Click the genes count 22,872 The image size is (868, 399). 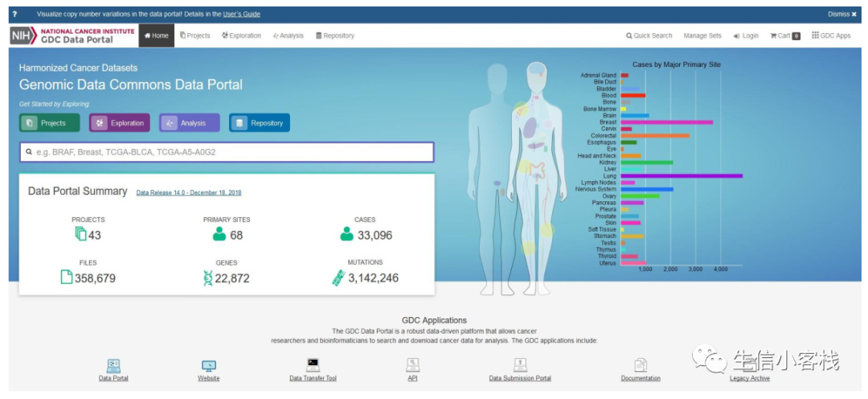coord(232,278)
